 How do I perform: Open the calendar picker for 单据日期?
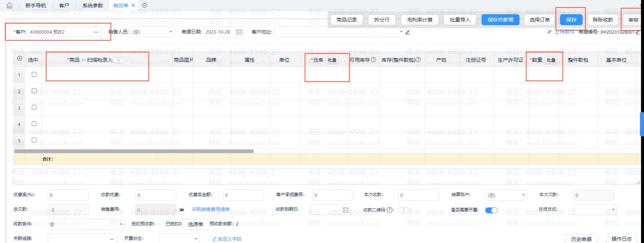tap(239, 32)
